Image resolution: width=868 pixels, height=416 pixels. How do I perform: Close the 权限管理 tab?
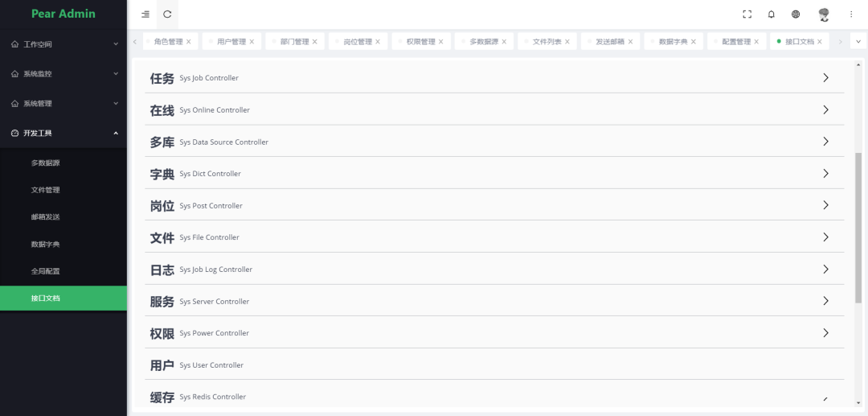(441, 42)
